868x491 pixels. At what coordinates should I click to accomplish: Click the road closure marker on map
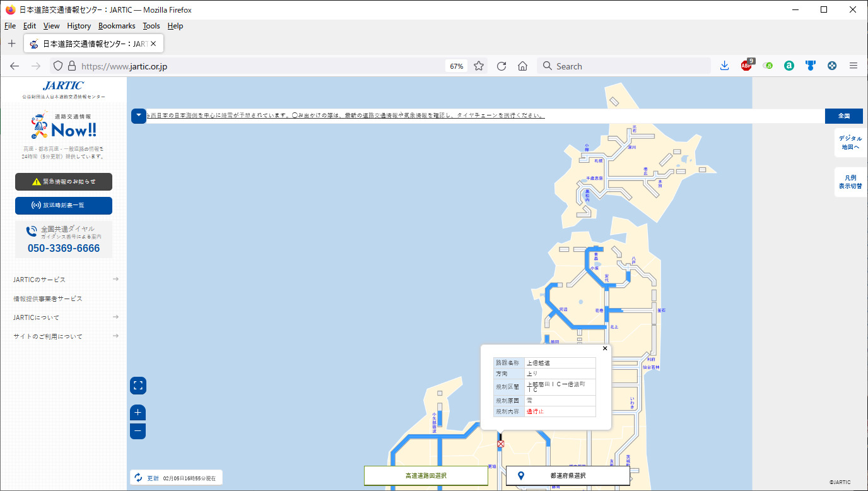click(501, 444)
